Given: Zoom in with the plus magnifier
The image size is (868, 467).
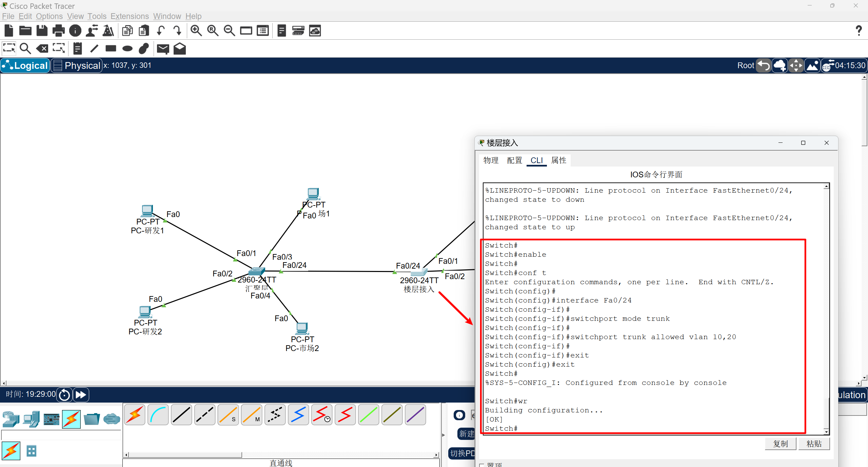Looking at the screenshot, I should (196, 31).
